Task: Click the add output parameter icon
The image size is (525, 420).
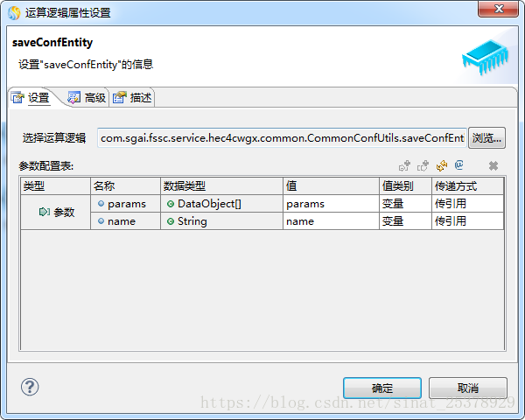Action: click(423, 165)
